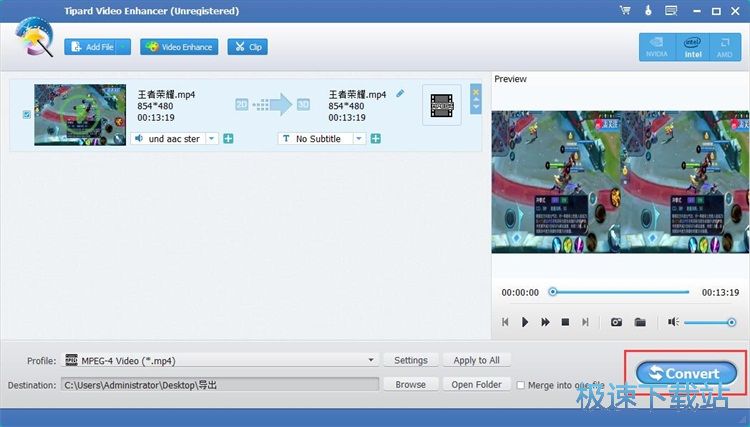Move the file up in the list
The width and height of the screenshot is (750, 427).
475,99
